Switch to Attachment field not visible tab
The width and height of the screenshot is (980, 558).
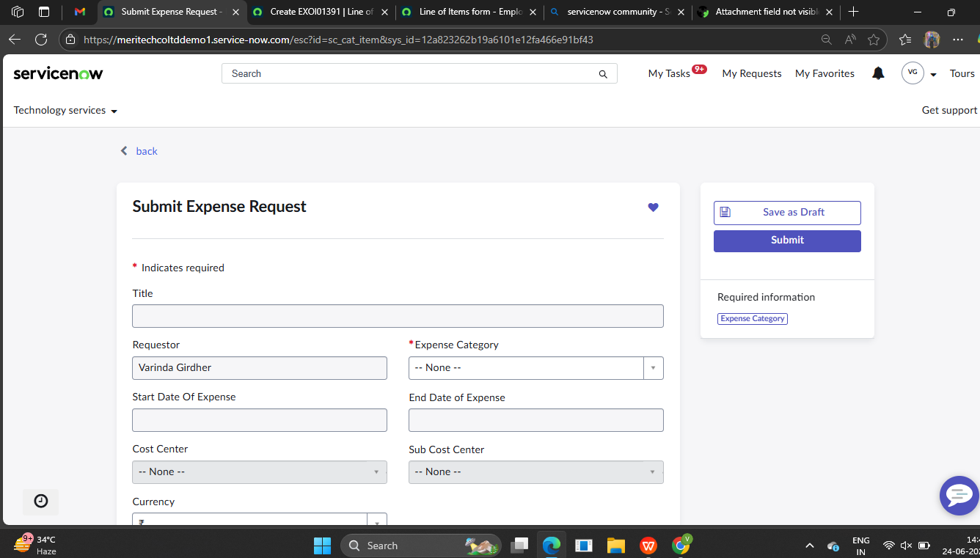pos(767,12)
